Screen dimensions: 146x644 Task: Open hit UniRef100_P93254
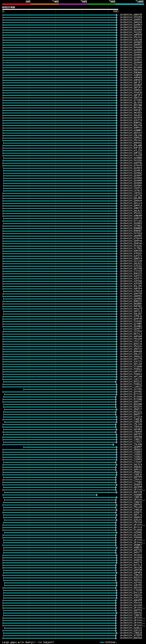131,17
